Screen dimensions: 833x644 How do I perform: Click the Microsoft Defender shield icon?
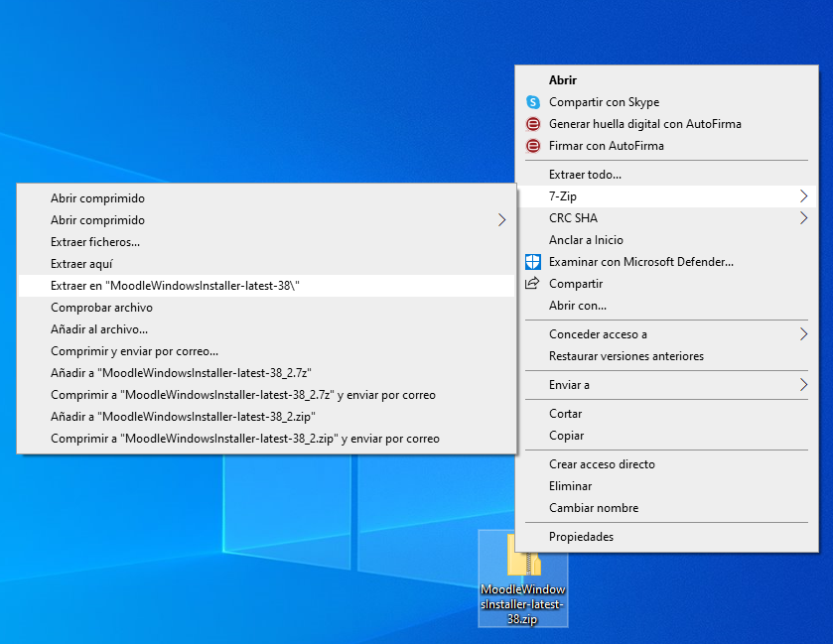[x=532, y=262]
